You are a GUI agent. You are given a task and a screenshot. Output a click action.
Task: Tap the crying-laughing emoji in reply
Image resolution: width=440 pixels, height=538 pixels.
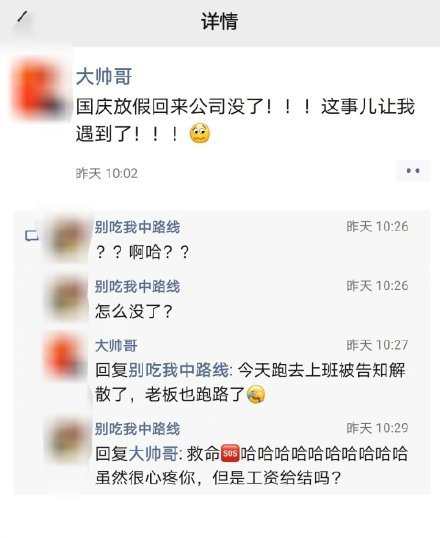coord(256,394)
